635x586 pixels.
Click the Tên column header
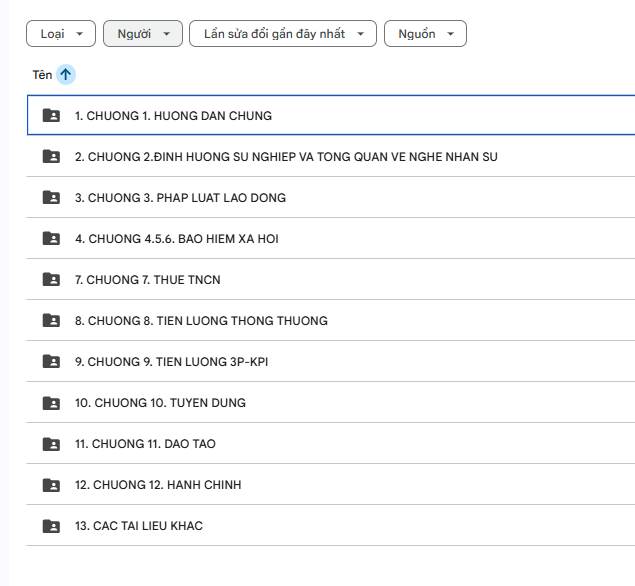pos(42,75)
